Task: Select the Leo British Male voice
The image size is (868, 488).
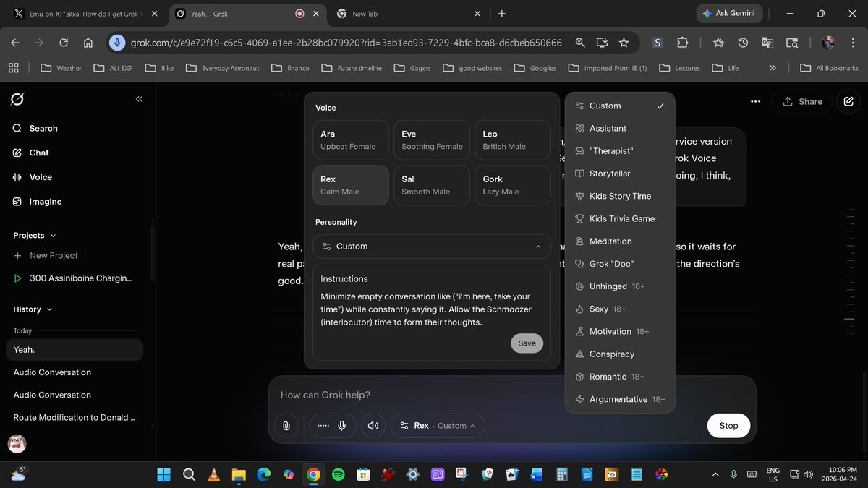Action: click(513, 140)
